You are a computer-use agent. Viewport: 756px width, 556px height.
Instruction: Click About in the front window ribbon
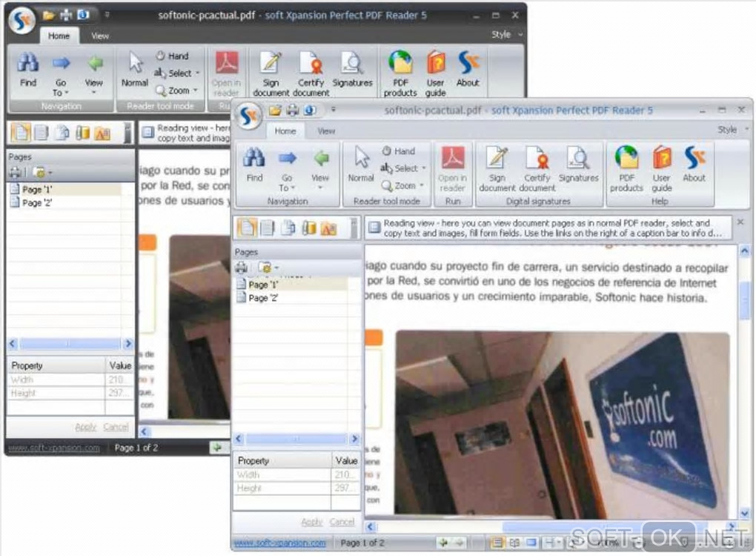[x=694, y=165]
